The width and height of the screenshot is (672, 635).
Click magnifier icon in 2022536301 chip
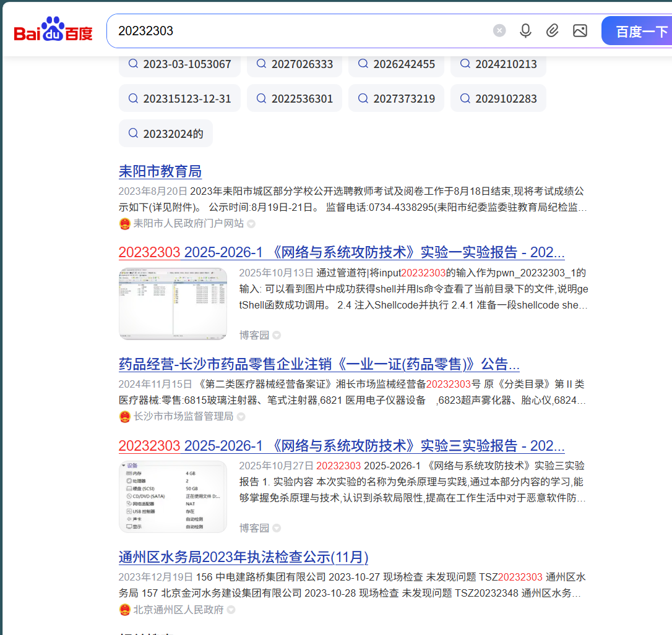point(261,98)
